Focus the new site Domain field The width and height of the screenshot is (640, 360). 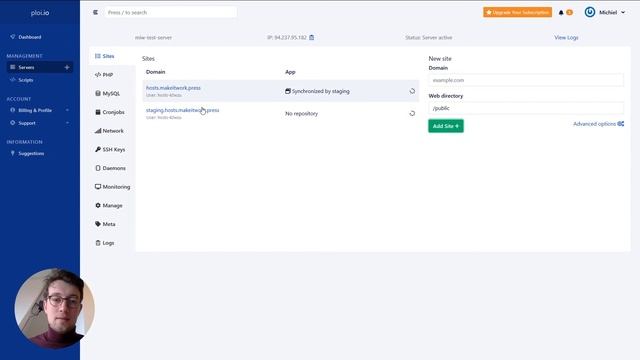526,80
